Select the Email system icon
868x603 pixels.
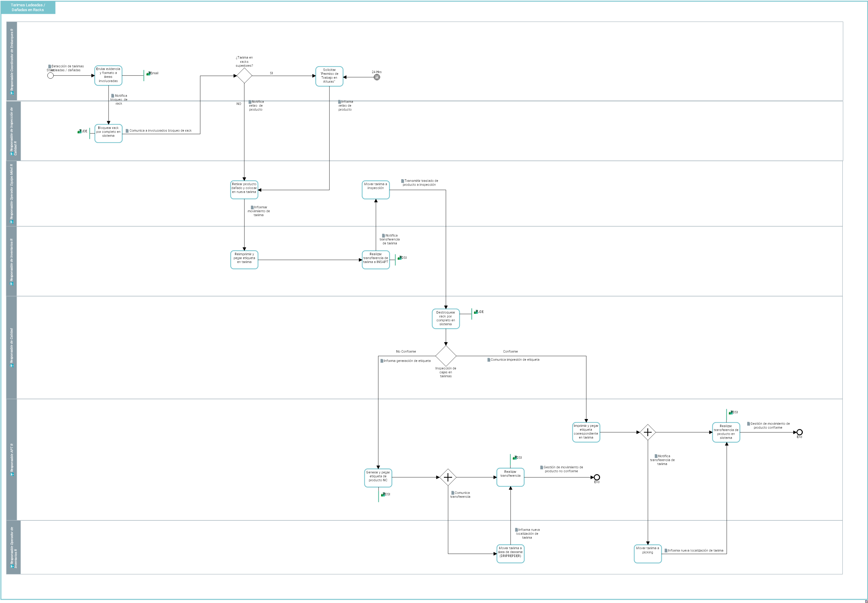point(148,73)
